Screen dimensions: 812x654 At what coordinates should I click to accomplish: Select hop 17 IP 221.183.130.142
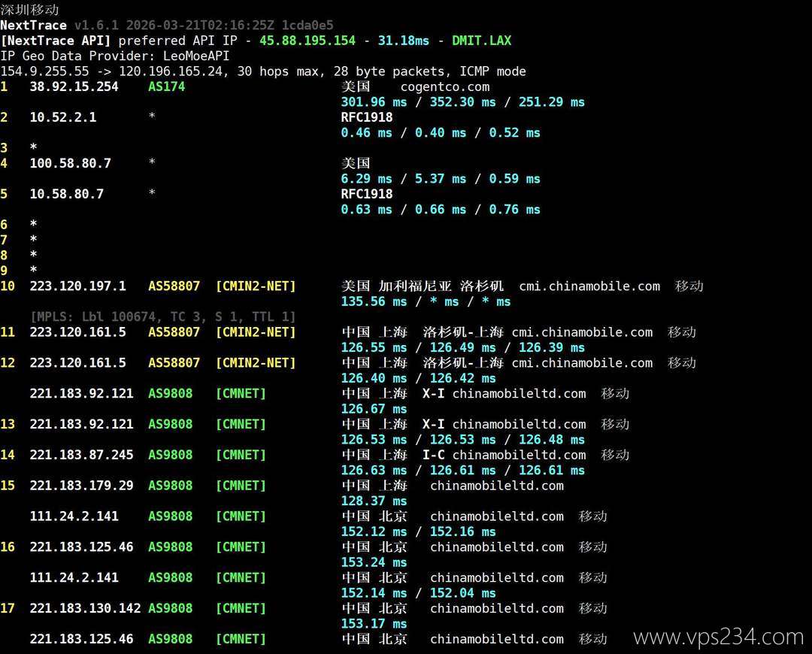point(85,608)
